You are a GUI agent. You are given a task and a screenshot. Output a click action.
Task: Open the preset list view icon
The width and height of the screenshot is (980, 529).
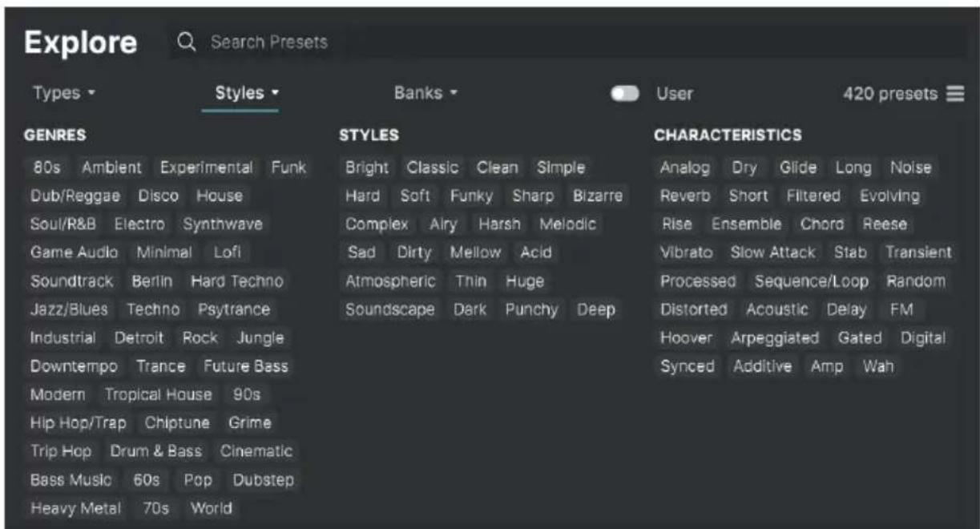(955, 94)
